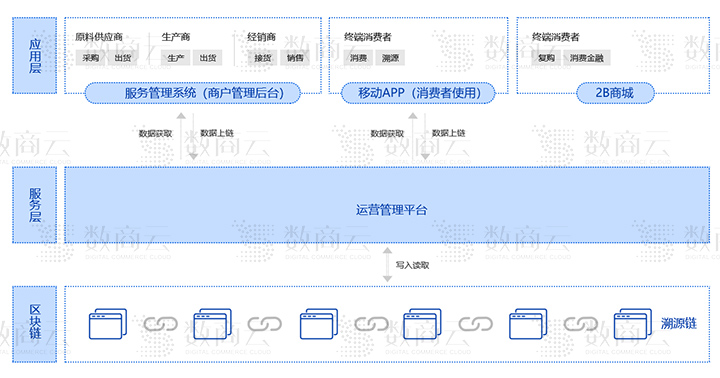The width and height of the screenshot is (720, 378).
Task: Click 数据获取 label below 移动APP
Action: 388,133
